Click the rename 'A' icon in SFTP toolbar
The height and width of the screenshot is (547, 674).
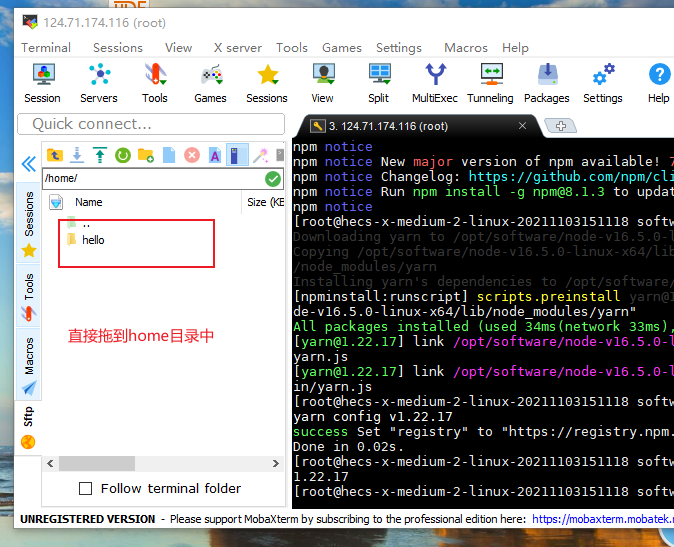pyautogui.click(x=214, y=155)
